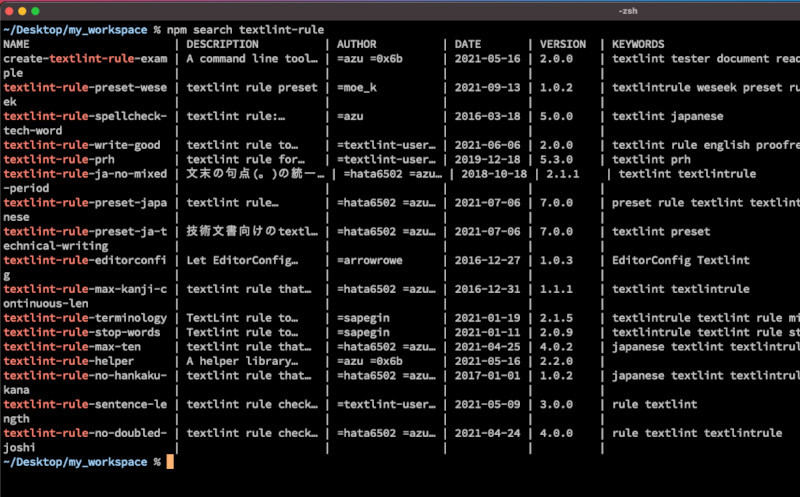Click date 2016-03-18
Viewport: 800px width, 497px height.
coord(487,116)
